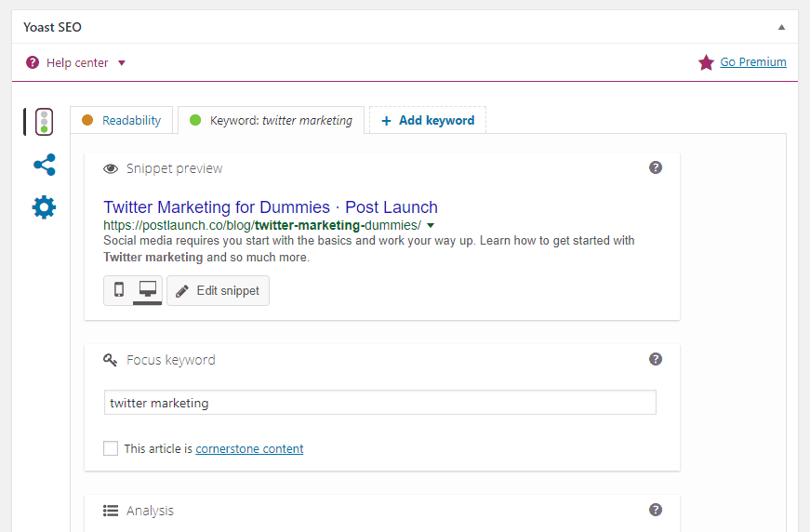This screenshot has width=810, height=532.
Task: Click the Go Premium star icon
Action: 706,62
